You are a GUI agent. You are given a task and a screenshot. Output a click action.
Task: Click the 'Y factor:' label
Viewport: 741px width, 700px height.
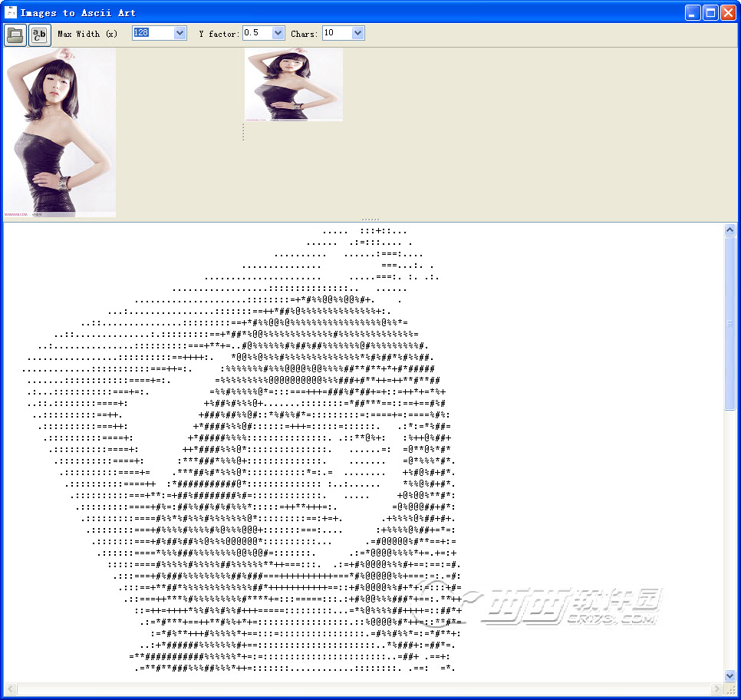tap(219, 34)
